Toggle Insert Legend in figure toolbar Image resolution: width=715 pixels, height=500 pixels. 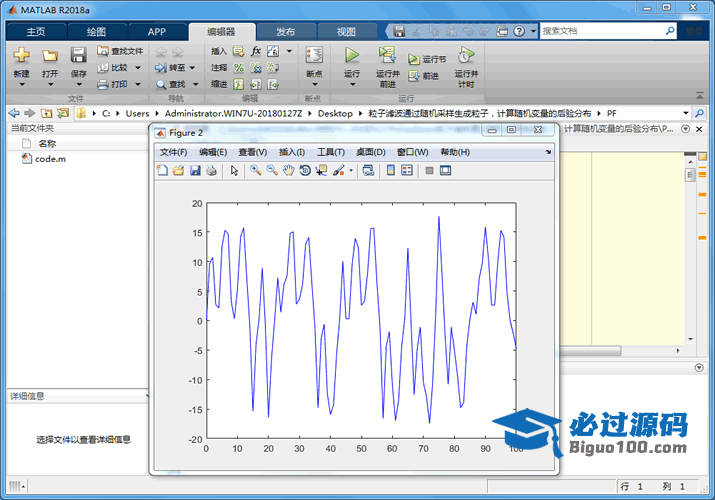point(407,171)
